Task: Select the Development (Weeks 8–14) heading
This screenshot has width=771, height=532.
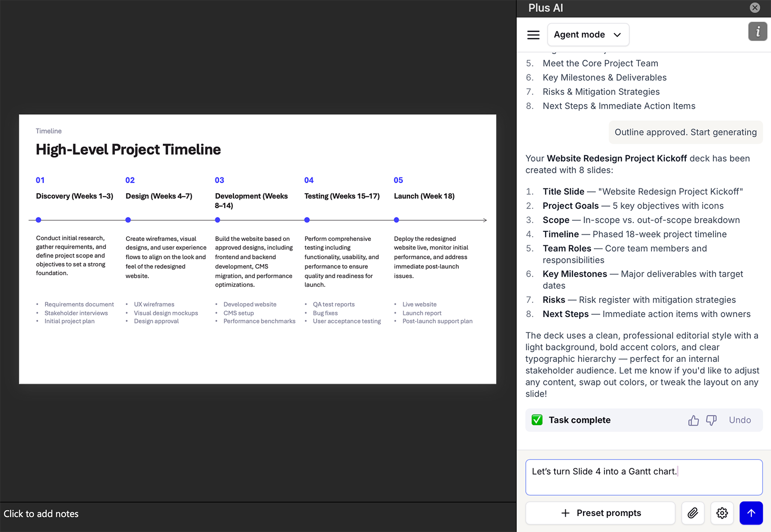Action: click(x=251, y=200)
